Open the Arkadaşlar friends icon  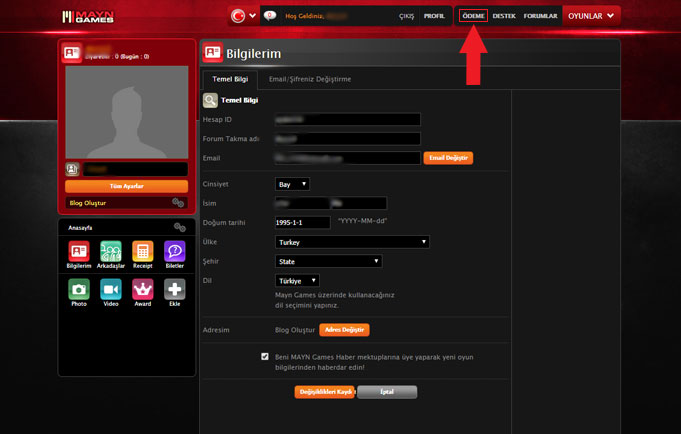(111, 252)
